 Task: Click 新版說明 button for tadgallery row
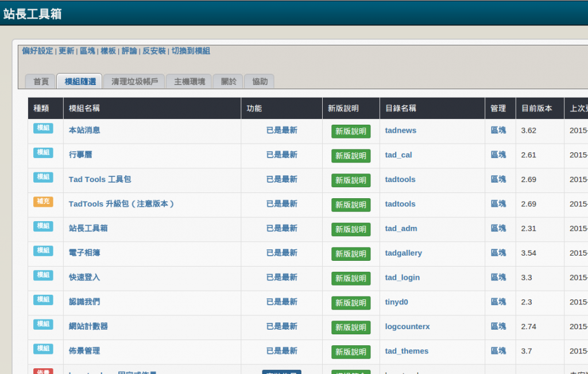point(351,254)
